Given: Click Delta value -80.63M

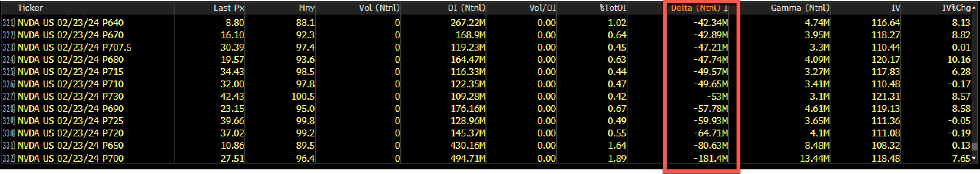Looking at the screenshot, I should 711,145.
